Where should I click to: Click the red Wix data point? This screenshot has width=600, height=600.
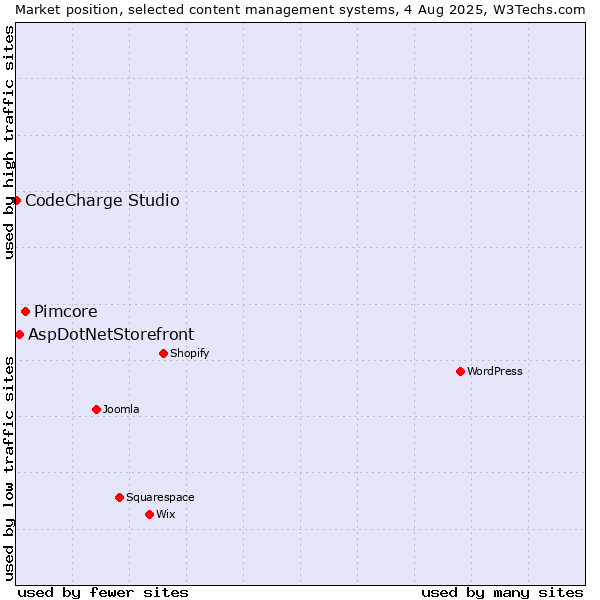tap(150, 515)
